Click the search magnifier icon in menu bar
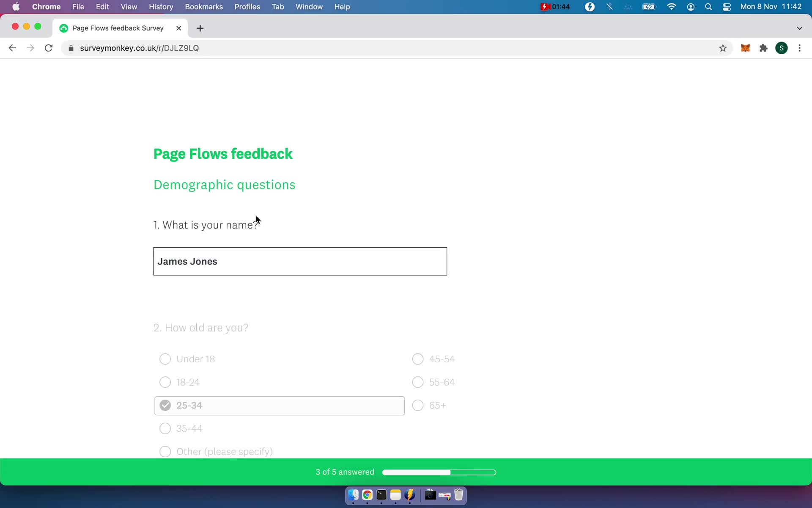 pos(708,6)
